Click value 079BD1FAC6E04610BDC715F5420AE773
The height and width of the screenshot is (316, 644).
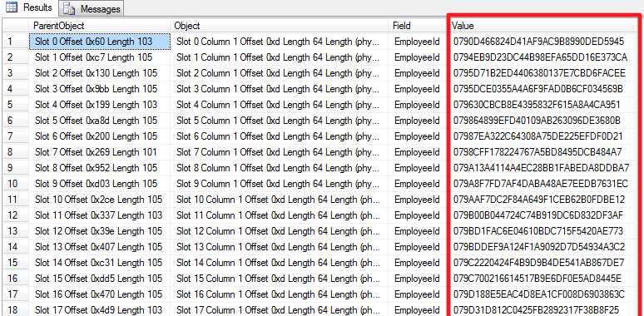point(538,231)
